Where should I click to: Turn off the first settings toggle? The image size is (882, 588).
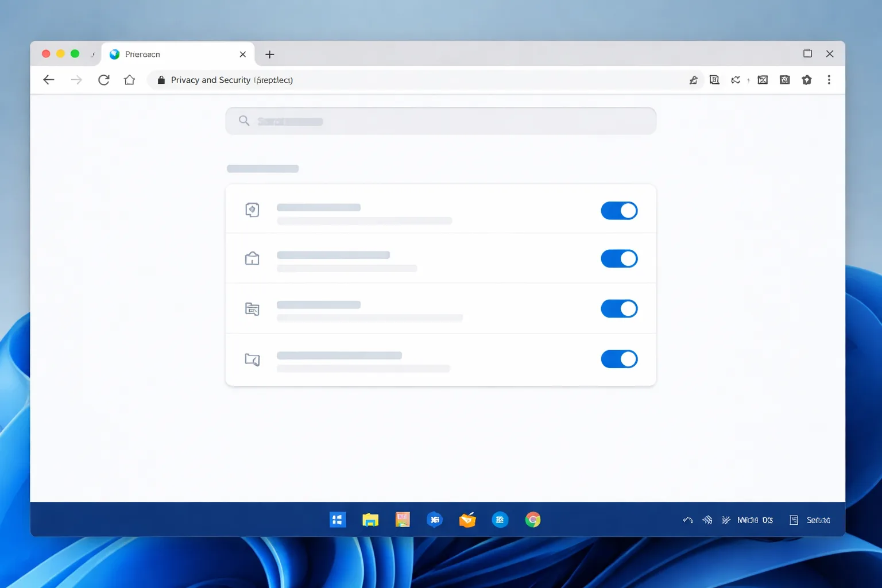click(x=619, y=211)
